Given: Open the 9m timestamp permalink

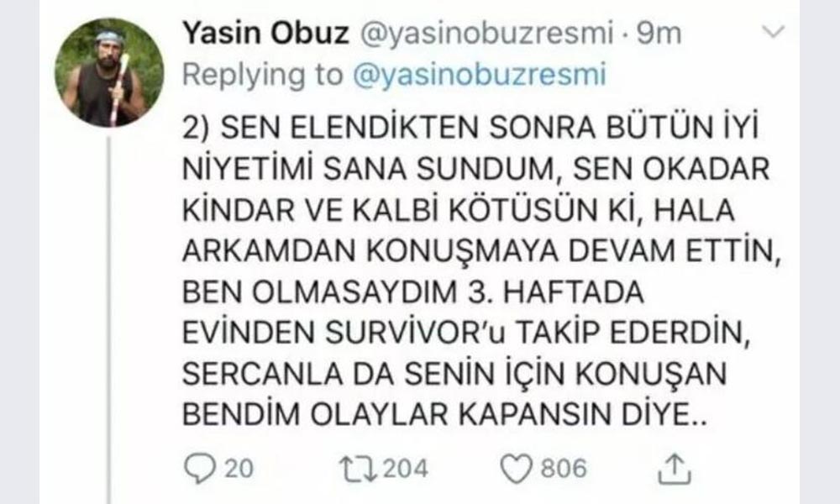Looking at the screenshot, I should (659, 34).
